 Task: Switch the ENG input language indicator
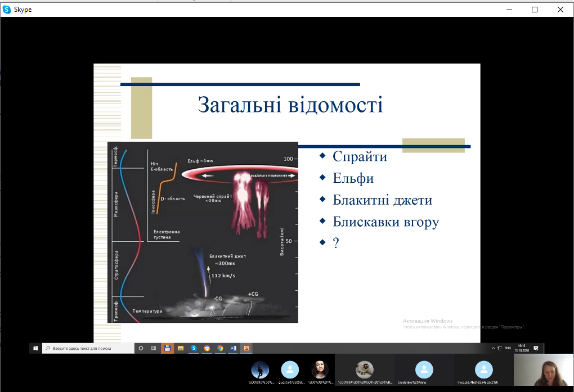(508, 348)
